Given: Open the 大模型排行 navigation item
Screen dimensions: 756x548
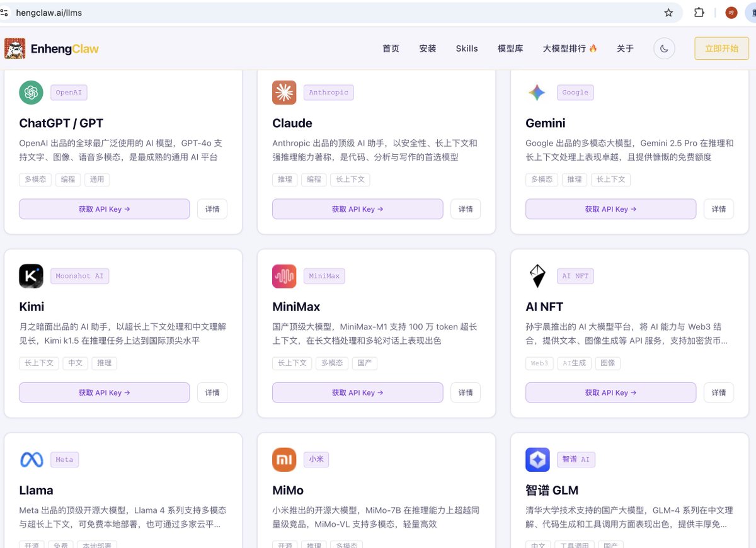Looking at the screenshot, I should (570, 49).
